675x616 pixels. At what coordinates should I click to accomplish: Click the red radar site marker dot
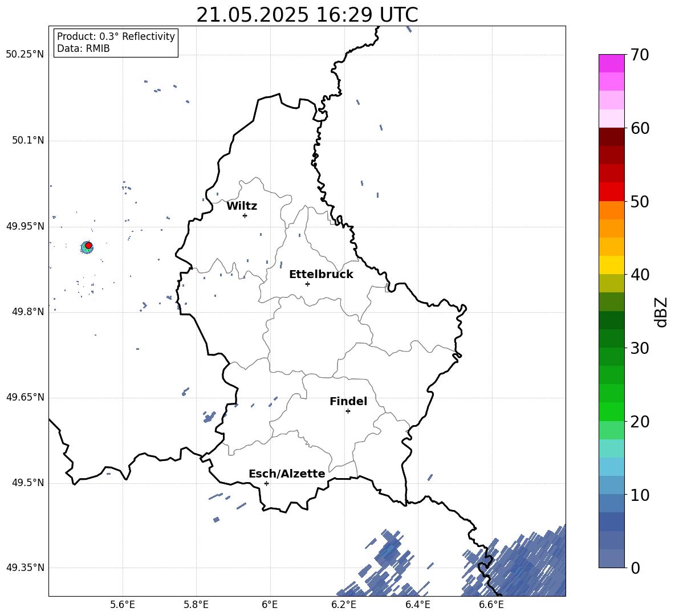[x=88, y=246]
